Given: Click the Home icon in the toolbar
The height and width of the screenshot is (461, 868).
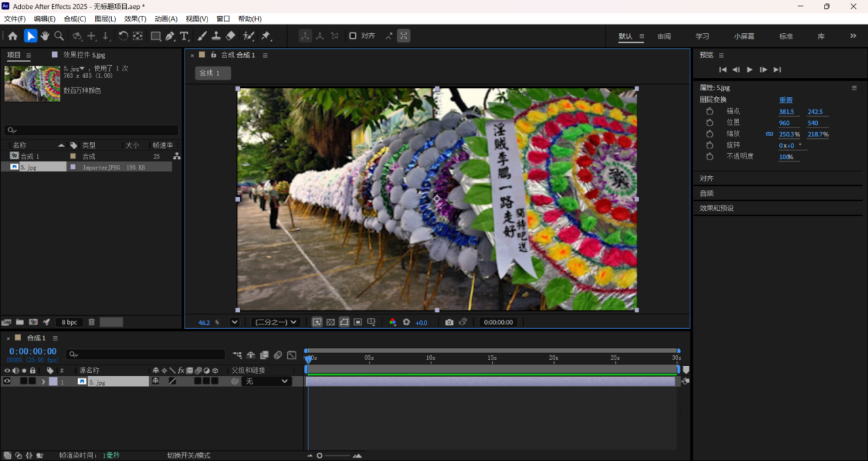Looking at the screenshot, I should (x=12, y=36).
